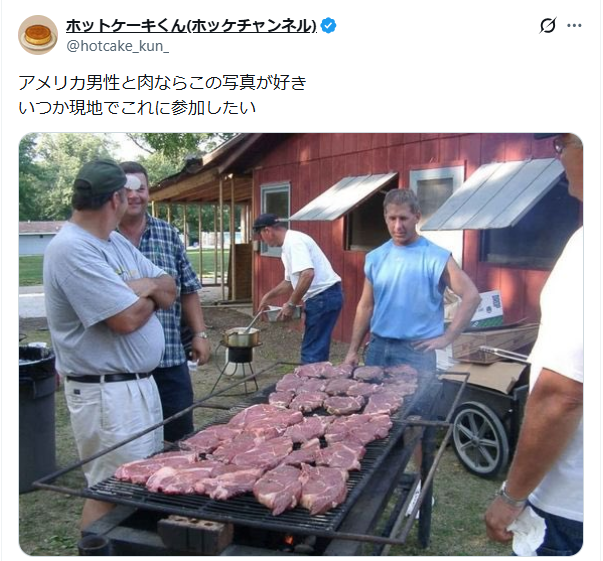Click the cart wheel in the photo

[x=480, y=438]
